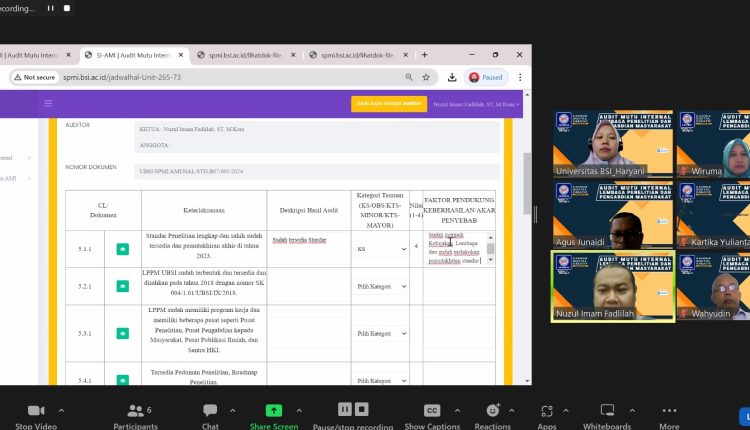View document for row 5.3.1

point(122,333)
